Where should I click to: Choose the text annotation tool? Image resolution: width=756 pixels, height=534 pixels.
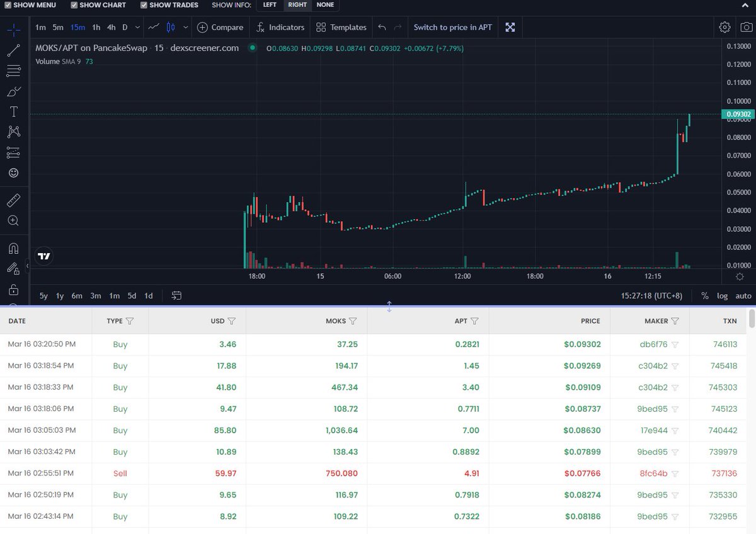coord(13,111)
